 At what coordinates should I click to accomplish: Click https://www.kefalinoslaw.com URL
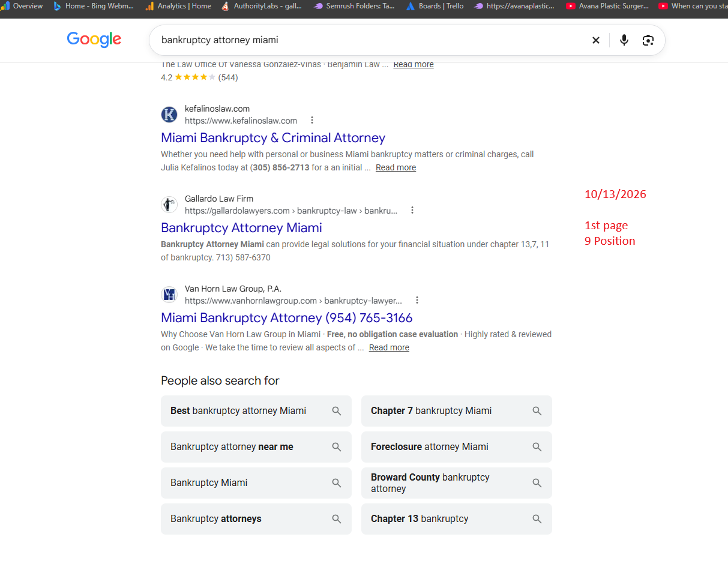(241, 121)
